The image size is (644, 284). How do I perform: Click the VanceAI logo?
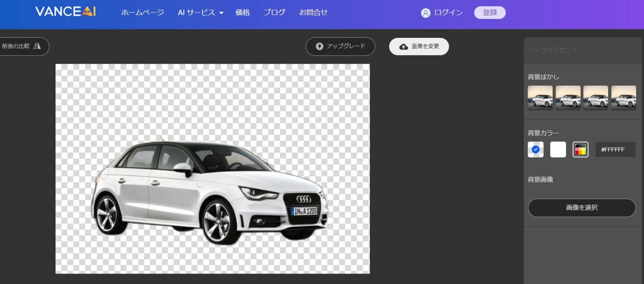66,12
